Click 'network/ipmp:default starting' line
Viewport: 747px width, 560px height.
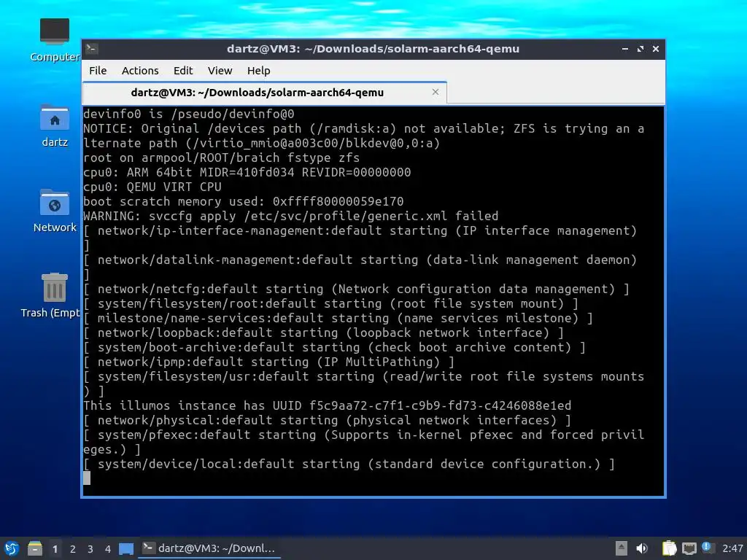[269, 362]
